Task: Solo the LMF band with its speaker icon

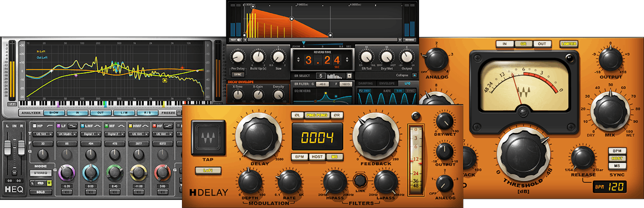Action: tap(90, 192)
